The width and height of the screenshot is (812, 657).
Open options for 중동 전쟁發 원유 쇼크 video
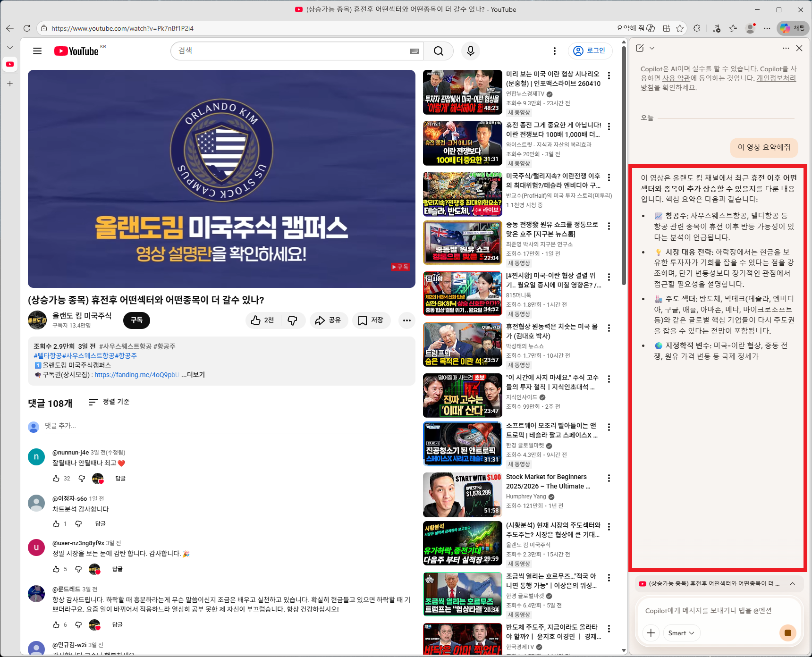pyautogui.click(x=609, y=226)
